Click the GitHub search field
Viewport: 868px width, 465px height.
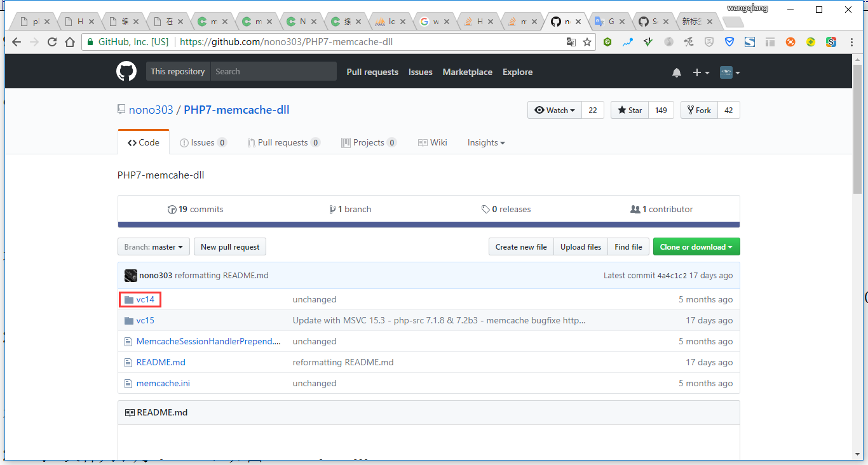(273, 71)
